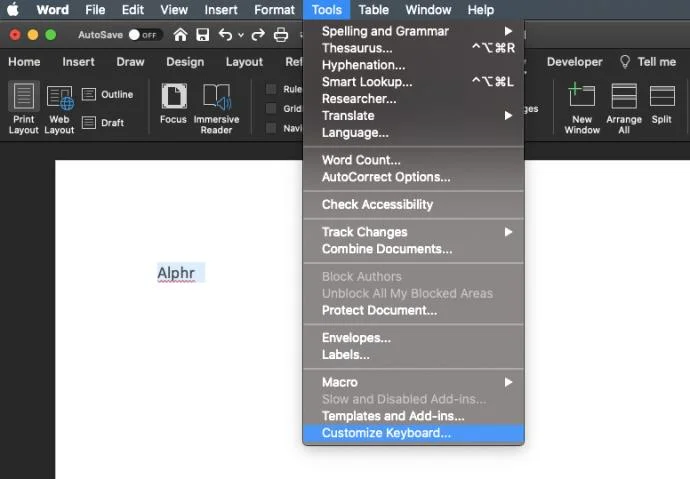The image size is (690, 479).
Task: Open the File menu
Action: tap(95, 10)
